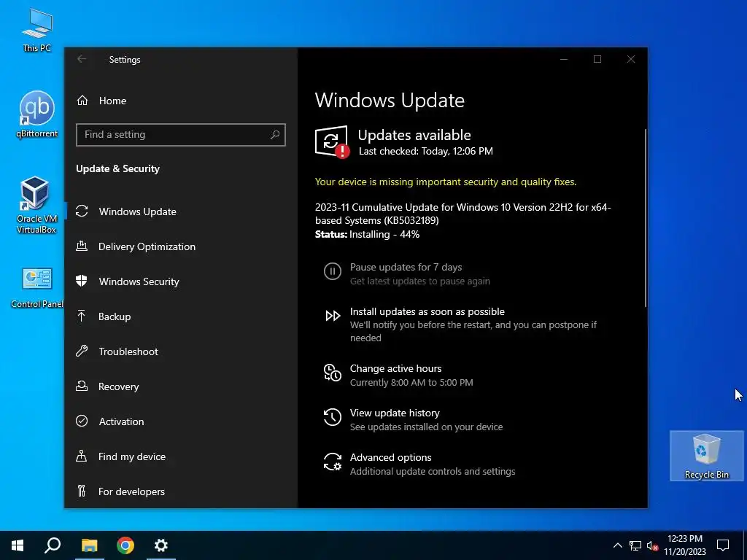Click the network icon in system tray

pos(635,545)
